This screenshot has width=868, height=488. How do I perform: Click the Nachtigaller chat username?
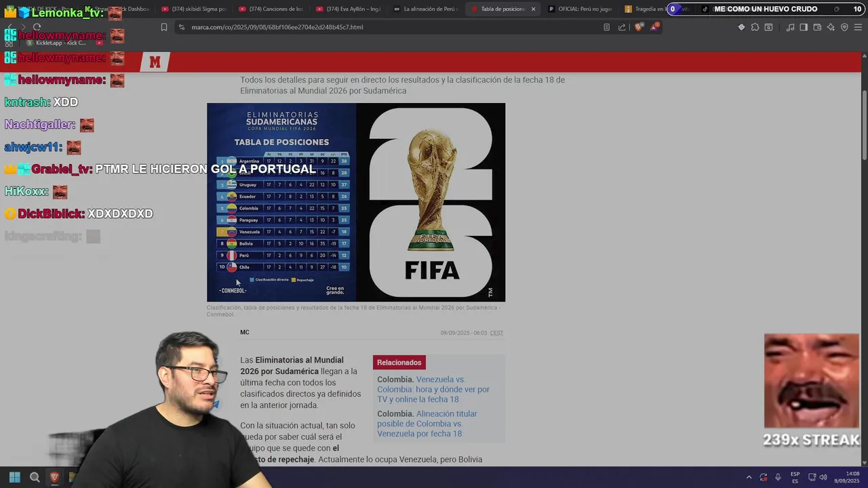[x=39, y=125]
